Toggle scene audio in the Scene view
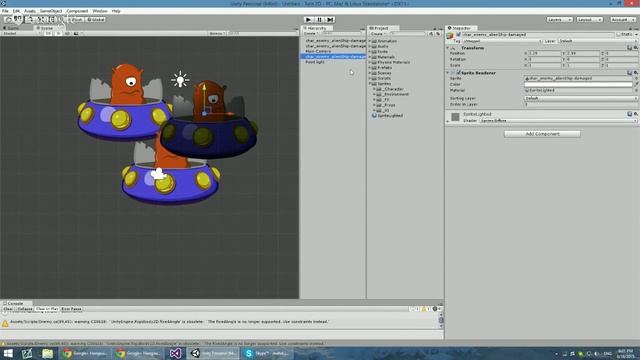 (67, 33)
